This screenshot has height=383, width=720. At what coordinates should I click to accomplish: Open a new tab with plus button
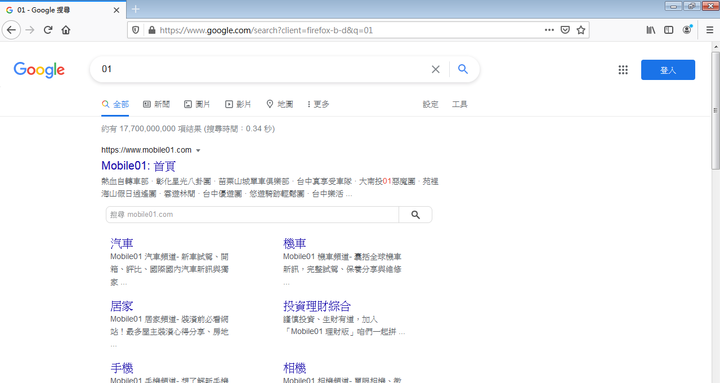point(135,9)
